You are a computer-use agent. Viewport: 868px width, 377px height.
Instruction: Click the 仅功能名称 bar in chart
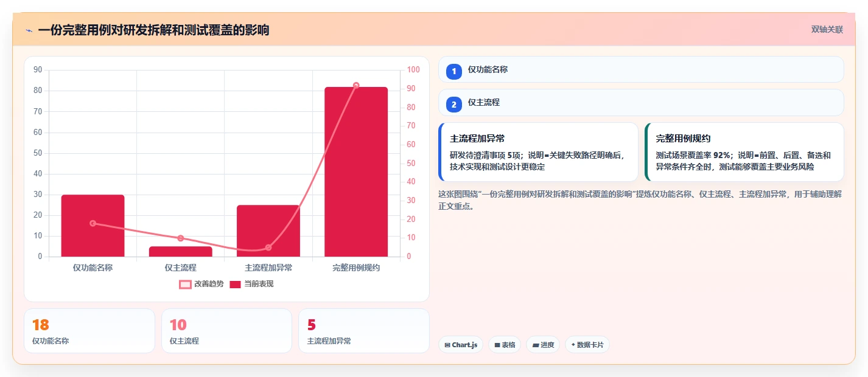pyautogui.click(x=93, y=226)
